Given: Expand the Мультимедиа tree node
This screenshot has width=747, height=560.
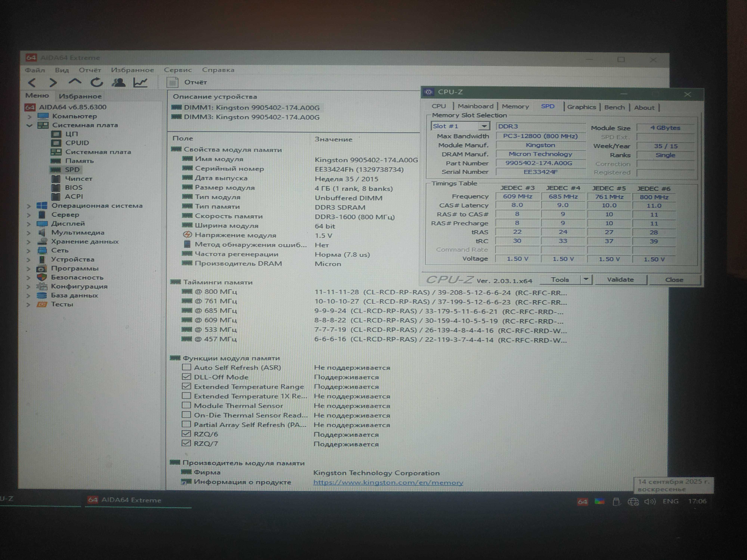Looking at the screenshot, I should pos(29,233).
